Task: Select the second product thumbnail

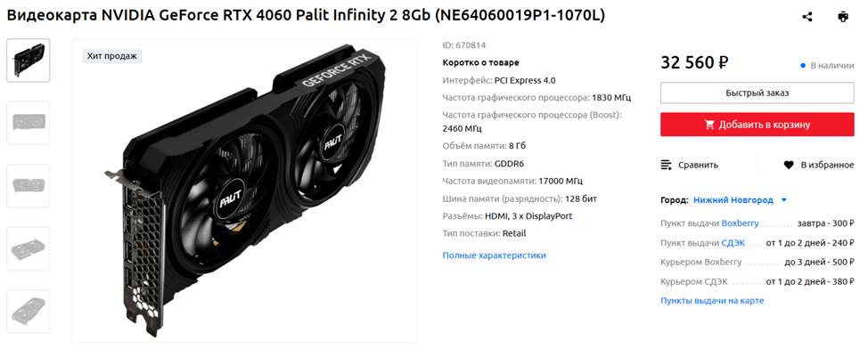Action: click(x=29, y=123)
